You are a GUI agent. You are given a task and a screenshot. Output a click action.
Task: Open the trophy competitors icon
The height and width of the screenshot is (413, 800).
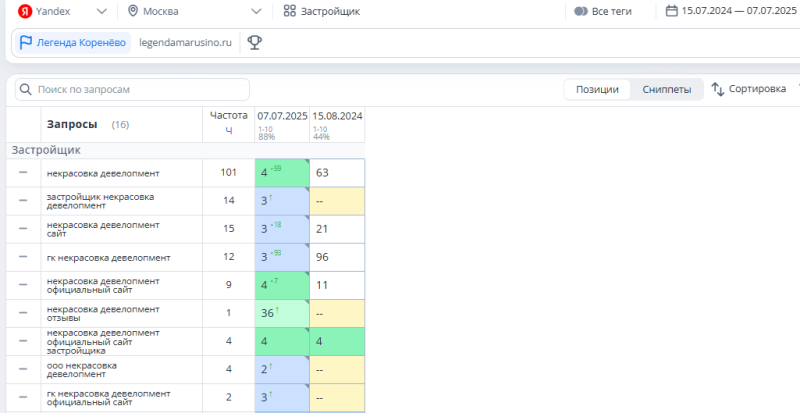(x=254, y=43)
